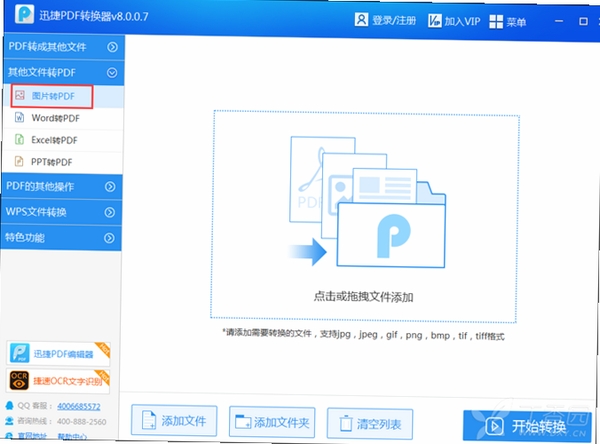Viewport: 600px width, 444px height.
Task: Click the VIP badge icon
Action: coord(435,21)
